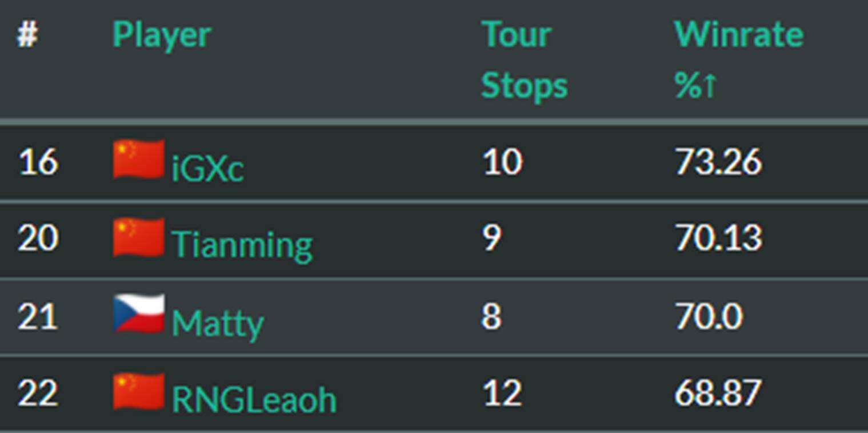868x433 pixels.
Task: Sort table by Tour Stops header
Action: coord(523,60)
